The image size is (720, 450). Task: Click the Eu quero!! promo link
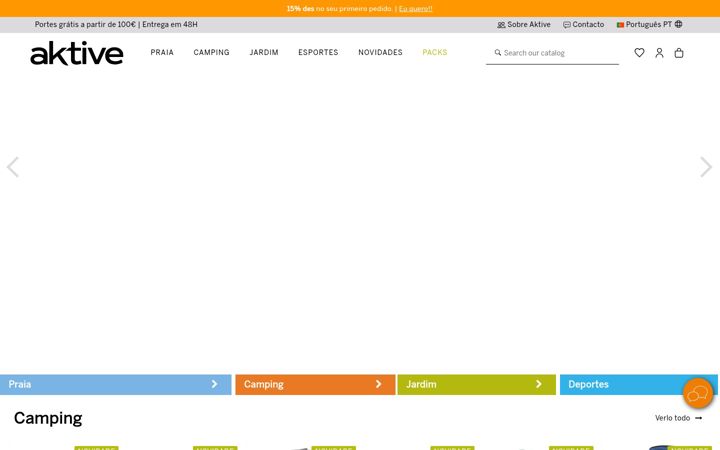[416, 9]
